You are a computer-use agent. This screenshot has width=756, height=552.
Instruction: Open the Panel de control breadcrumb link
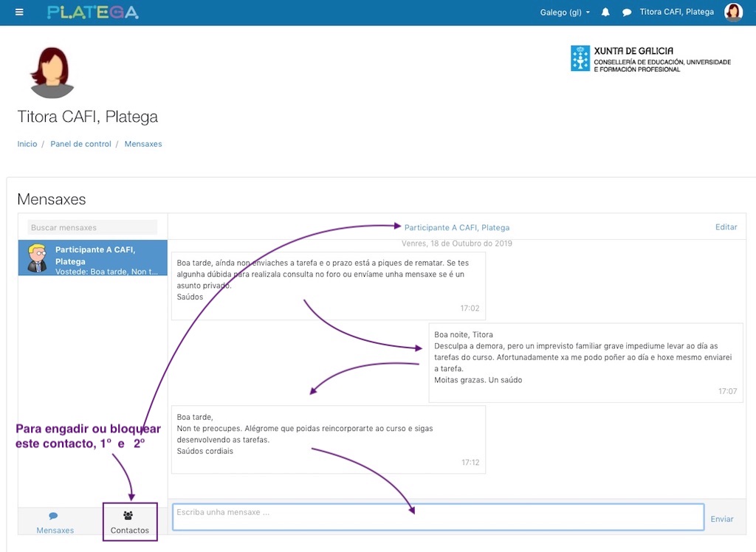click(80, 144)
